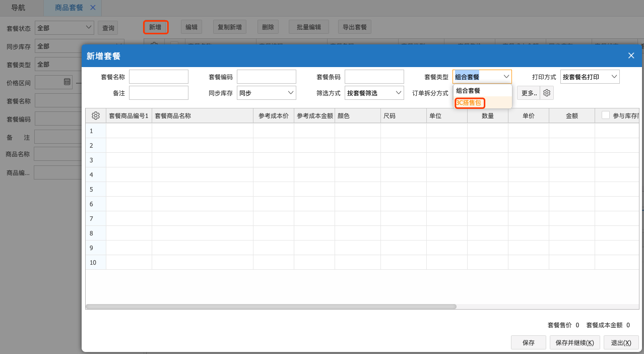This screenshot has height=354, width=644.
Task: Select row number 5 in the grid
Action: [96, 189]
